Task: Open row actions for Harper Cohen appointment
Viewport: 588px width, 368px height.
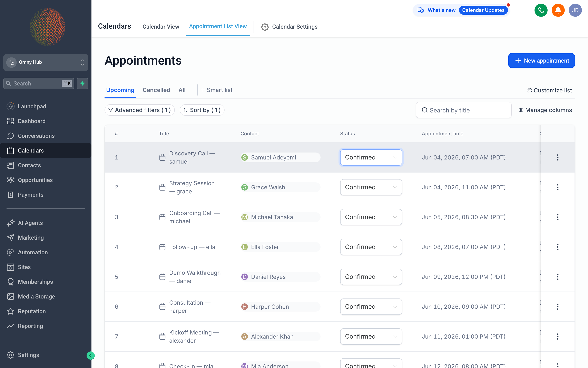Action: pos(558,307)
